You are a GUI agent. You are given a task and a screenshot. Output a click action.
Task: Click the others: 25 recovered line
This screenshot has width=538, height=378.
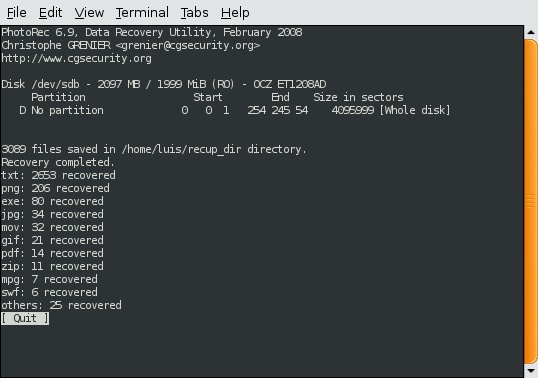[61, 305]
